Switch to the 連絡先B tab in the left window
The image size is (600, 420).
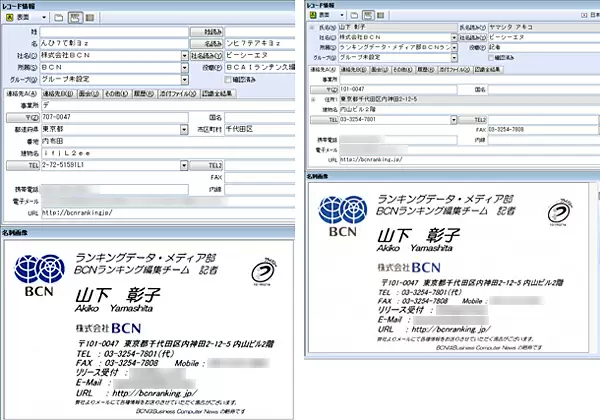tap(58, 94)
